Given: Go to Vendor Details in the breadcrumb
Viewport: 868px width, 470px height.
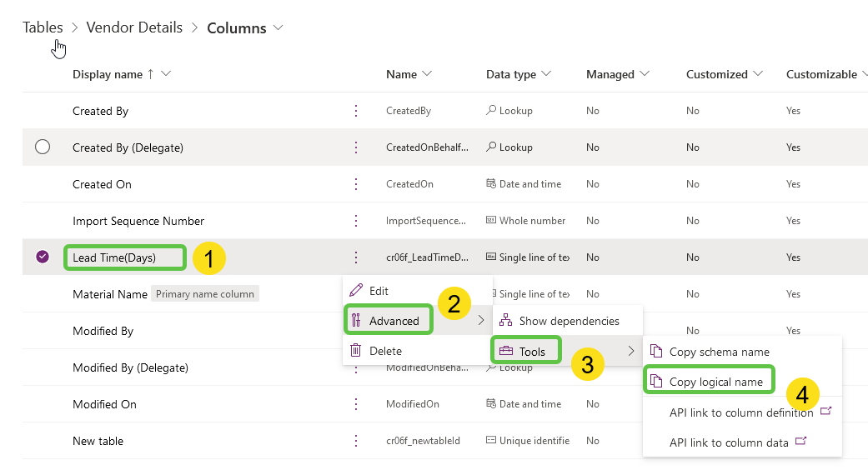Looking at the screenshot, I should [x=134, y=27].
